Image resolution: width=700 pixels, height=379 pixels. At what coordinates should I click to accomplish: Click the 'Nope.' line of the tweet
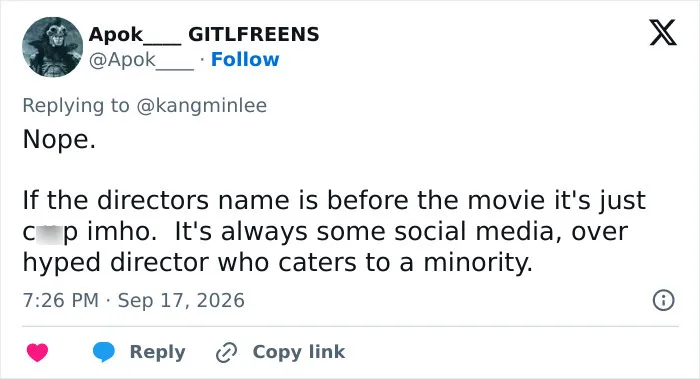coord(59,140)
